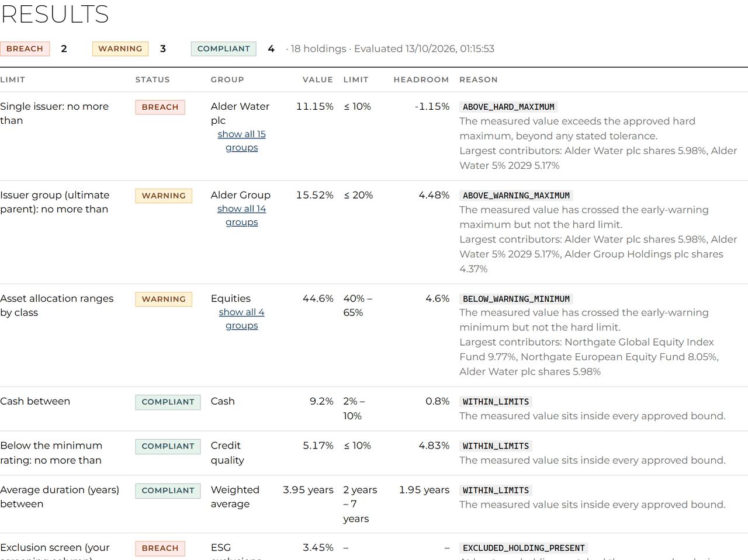Select the BREACH status on Exclusion screen row
This screenshot has height=560, width=748.
(x=160, y=548)
